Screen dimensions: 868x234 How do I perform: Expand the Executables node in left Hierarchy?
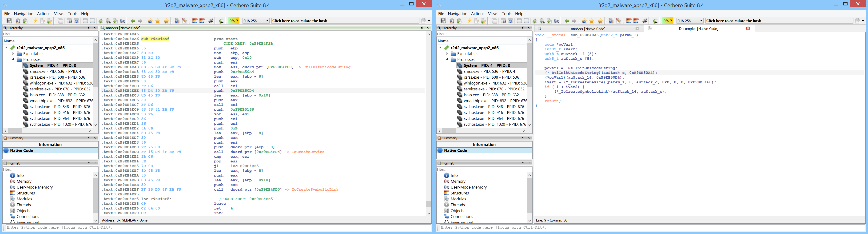13,54
